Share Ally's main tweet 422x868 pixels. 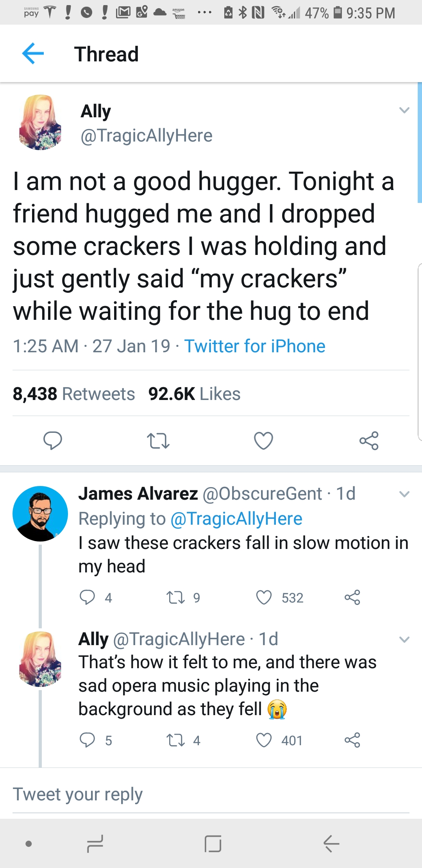[x=369, y=441]
